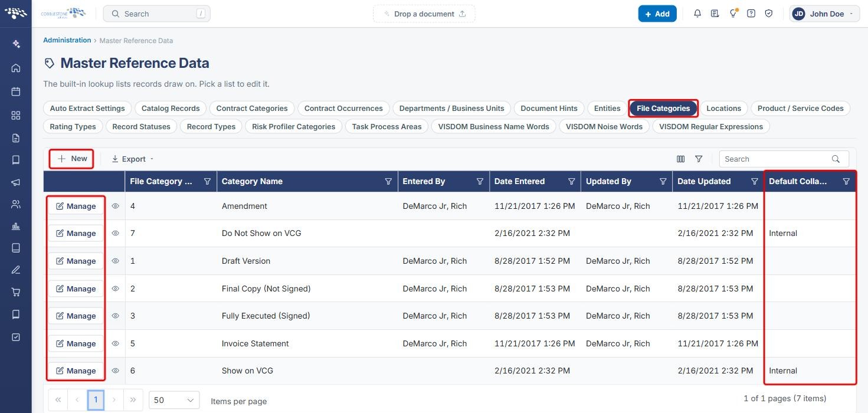The width and height of the screenshot is (868, 413).
Task: Manage the Show on VCG category
Action: pyautogui.click(x=76, y=371)
